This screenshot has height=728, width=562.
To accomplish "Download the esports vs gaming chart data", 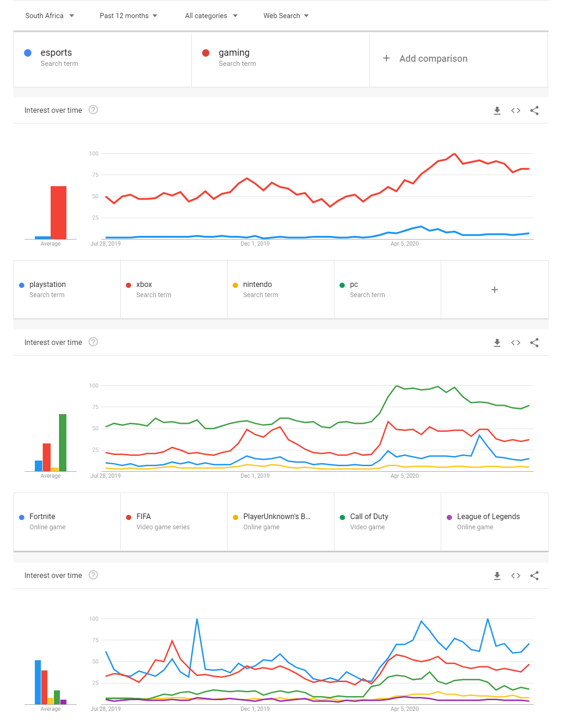I will coord(497,110).
